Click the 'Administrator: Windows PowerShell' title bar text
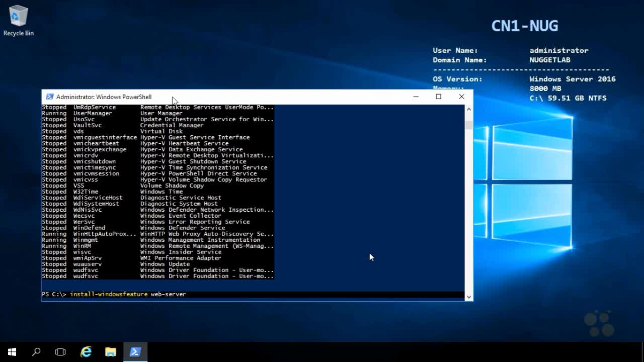The image size is (644, 362). click(104, 97)
